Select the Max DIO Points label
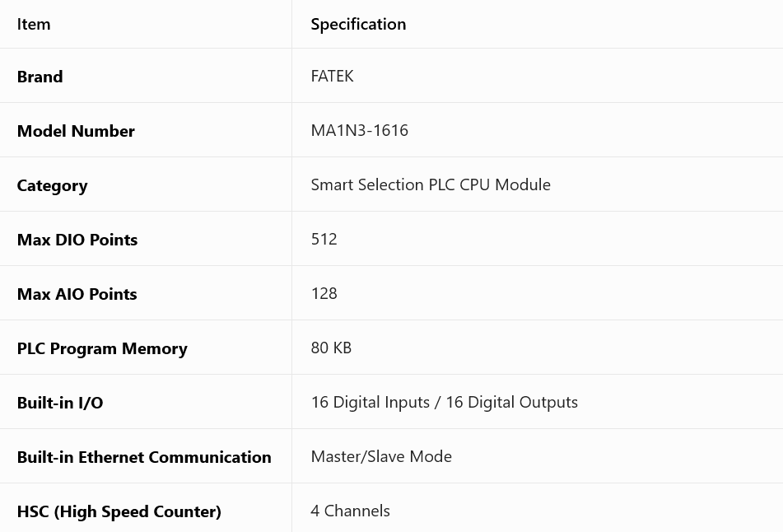This screenshot has width=783, height=532. point(77,240)
